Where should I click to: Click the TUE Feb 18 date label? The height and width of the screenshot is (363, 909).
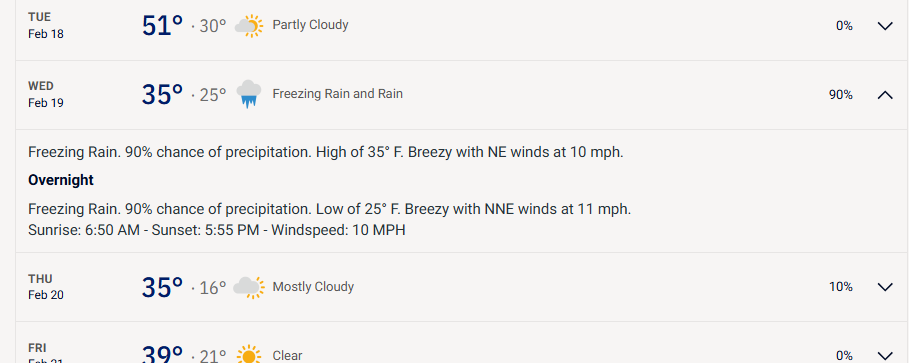[46, 26]
